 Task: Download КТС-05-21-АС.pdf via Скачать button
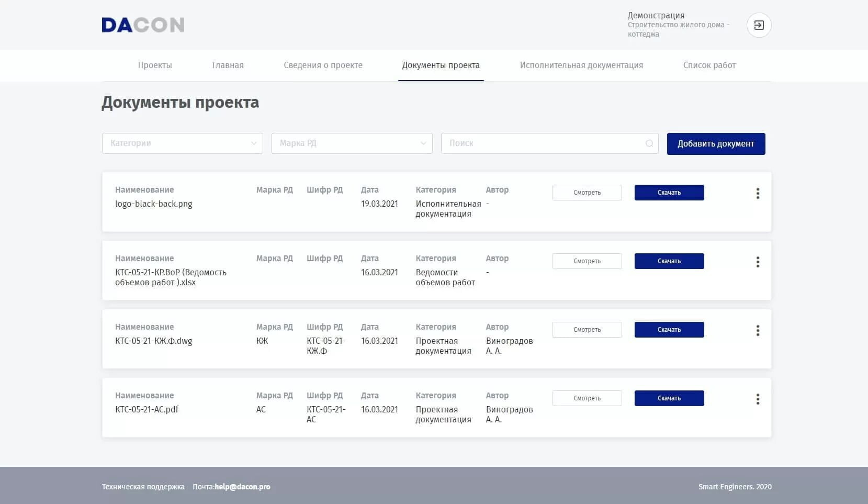pos(669,398)
